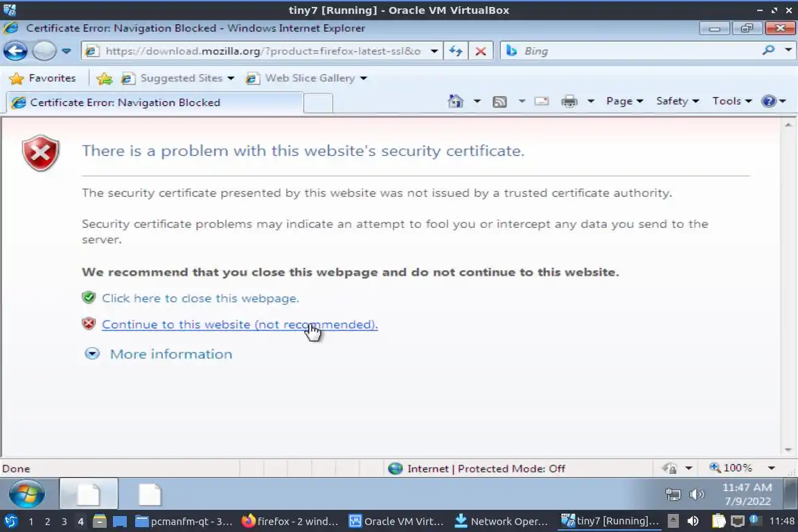Open a new blank tab

(x=318, y=103)
